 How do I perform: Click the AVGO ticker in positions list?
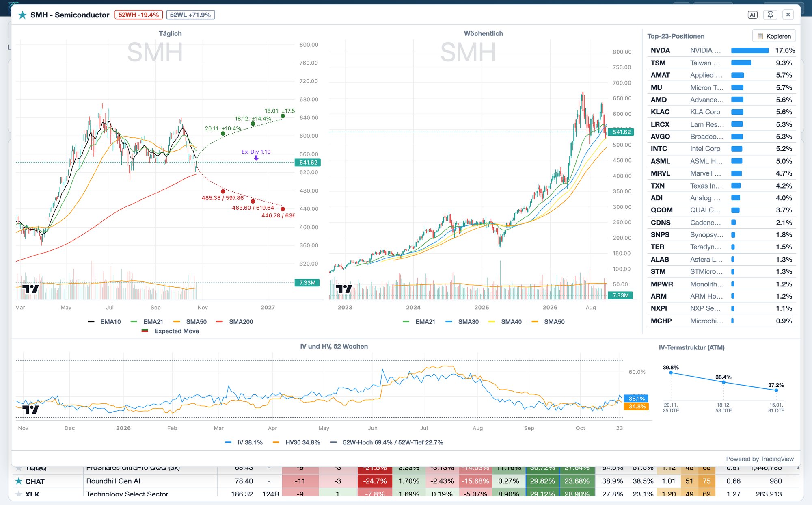click(660, 137)
